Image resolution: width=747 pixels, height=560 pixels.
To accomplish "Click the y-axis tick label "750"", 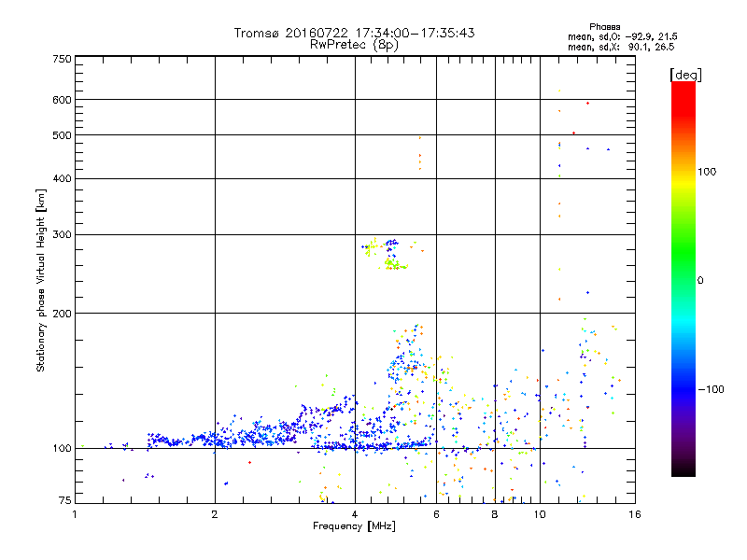I will pos(62,59).
